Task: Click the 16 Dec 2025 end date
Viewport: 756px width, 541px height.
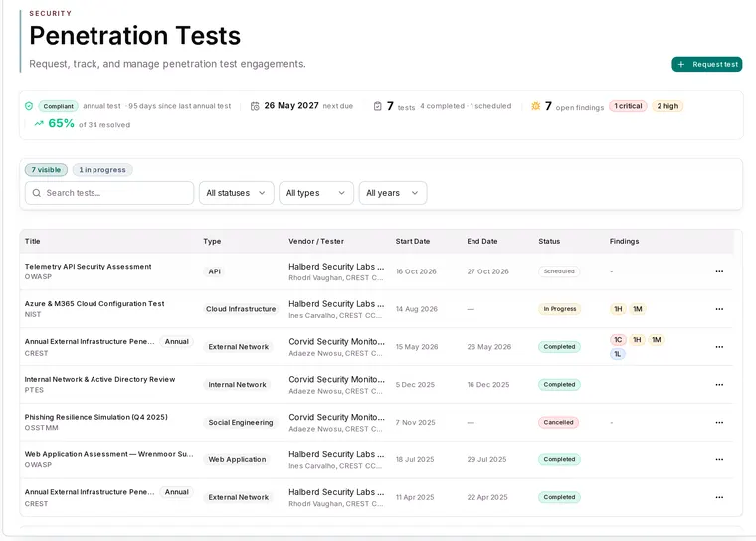Action: pos(488,384)
